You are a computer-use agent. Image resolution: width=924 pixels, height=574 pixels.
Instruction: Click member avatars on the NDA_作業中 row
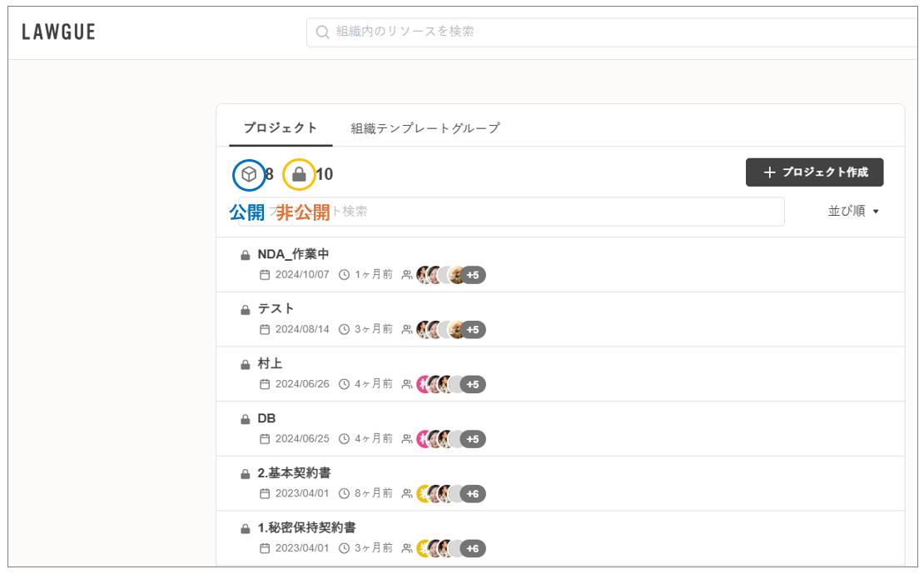tap(438, 275)
